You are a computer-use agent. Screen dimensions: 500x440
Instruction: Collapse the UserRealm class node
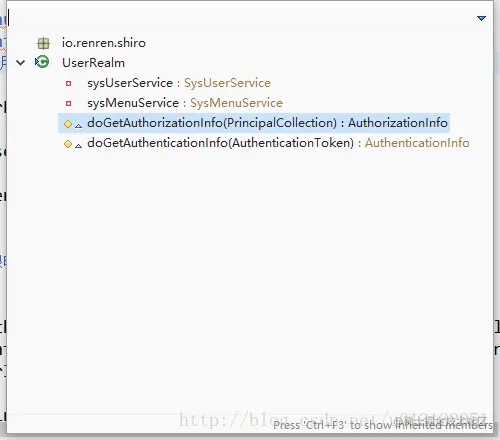[21, 63]
